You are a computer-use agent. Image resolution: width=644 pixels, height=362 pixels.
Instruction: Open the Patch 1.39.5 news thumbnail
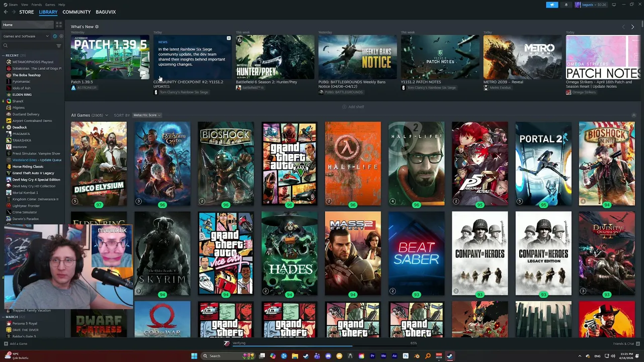110,57
